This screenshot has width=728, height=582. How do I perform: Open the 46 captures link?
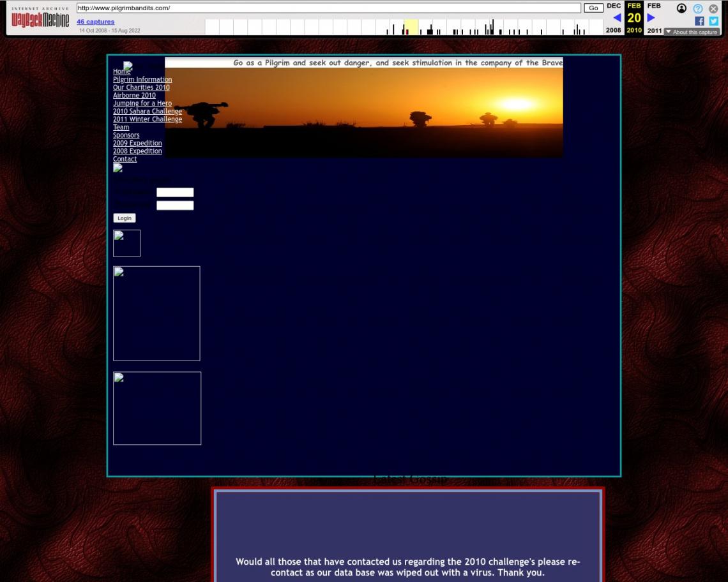click(x=95, y=22)
